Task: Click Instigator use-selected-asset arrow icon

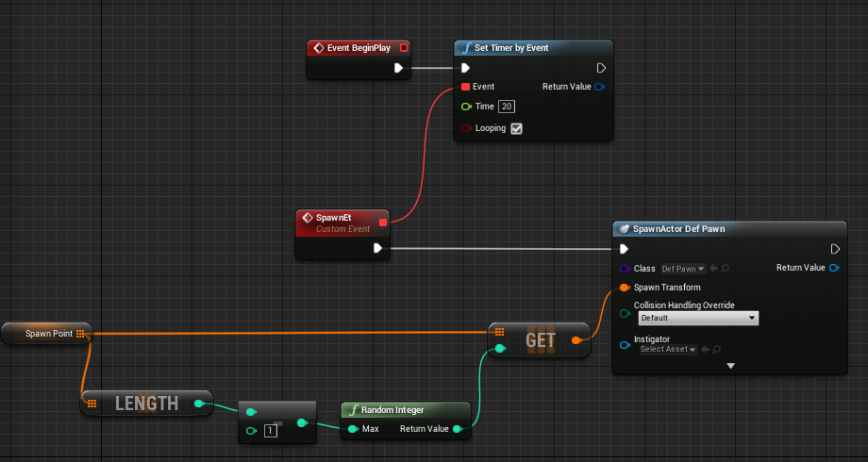Action: [706, 349]
